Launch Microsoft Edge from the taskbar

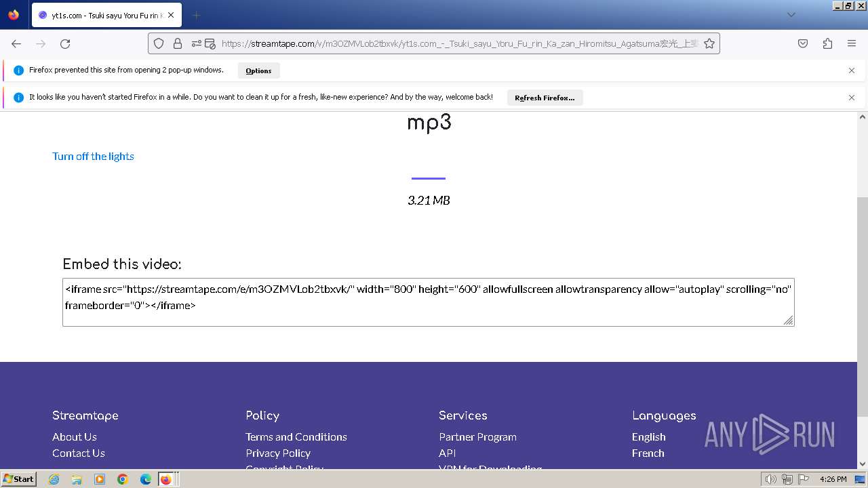146,479
